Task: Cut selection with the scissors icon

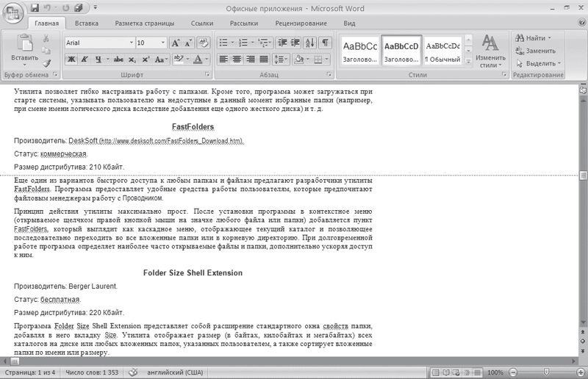Action: (46, 38)
